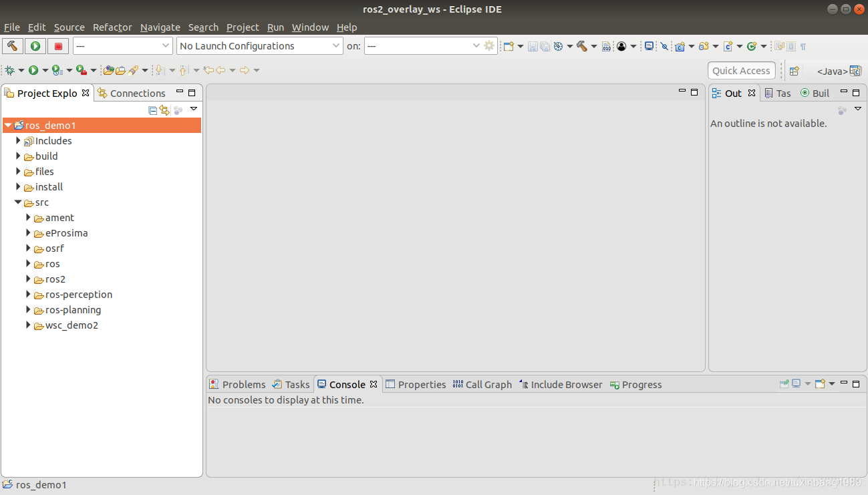Select the ros-planning folder
The height and width of the screenshot is (495, 868).
73,310
